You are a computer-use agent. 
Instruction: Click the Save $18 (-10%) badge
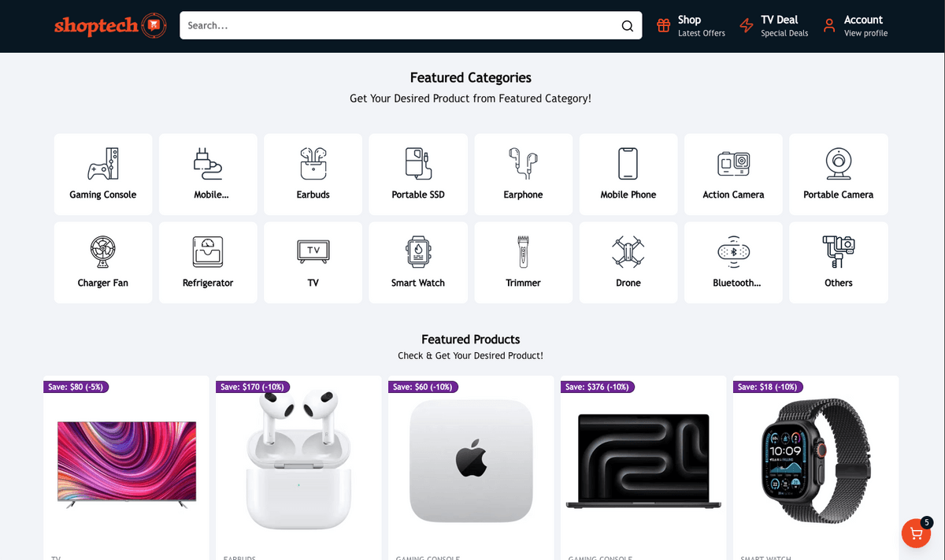pyautogui.click(x=768, y=387)
